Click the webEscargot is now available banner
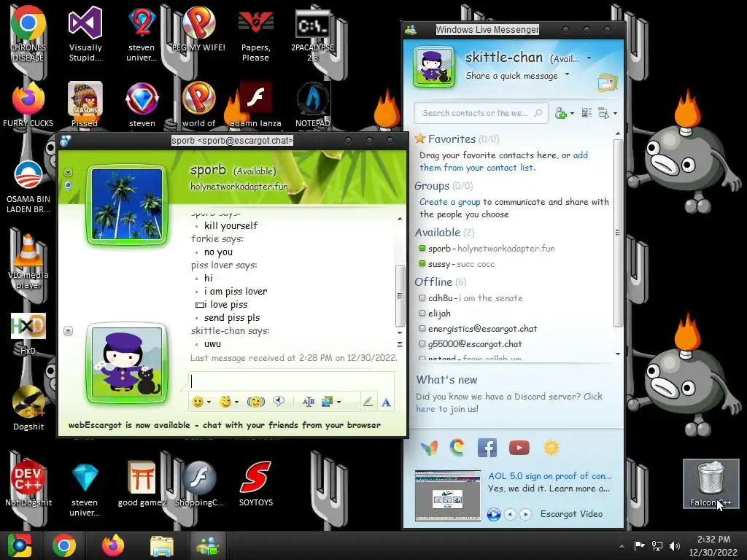Screen dimensions: 747x560 (225, 425)
